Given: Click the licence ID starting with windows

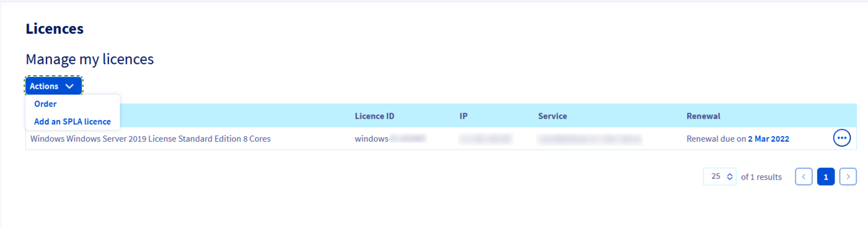Looking at the screenshot, I should coord(391,139).
